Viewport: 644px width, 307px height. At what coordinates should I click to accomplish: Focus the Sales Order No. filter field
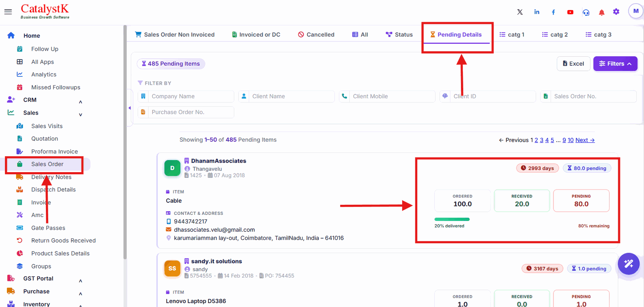pos(588,97)
